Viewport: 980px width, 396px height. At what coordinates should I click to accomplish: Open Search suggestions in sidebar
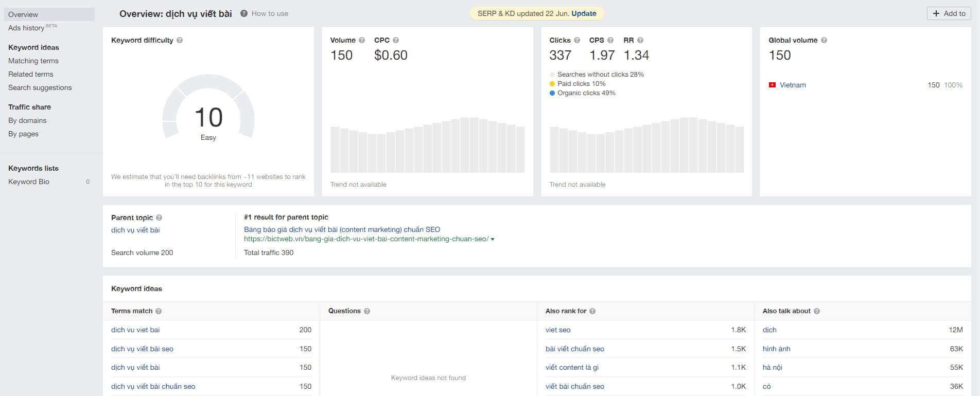pos(40,87)
